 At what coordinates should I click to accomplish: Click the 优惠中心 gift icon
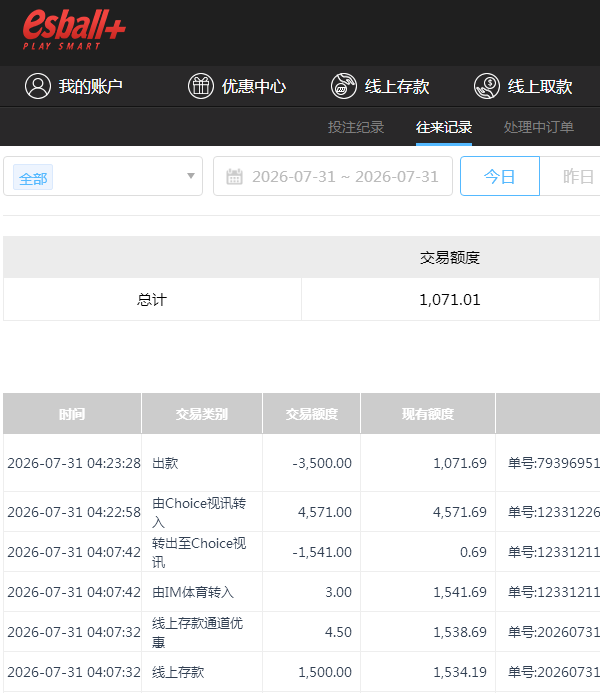[201, 86]
